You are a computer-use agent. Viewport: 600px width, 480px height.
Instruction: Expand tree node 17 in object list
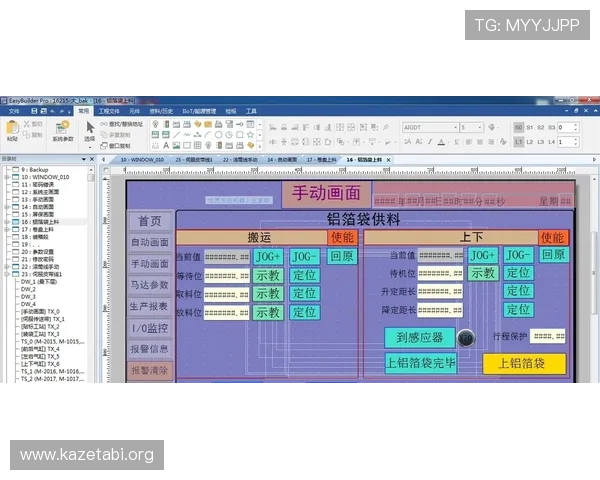coord(7,230)
